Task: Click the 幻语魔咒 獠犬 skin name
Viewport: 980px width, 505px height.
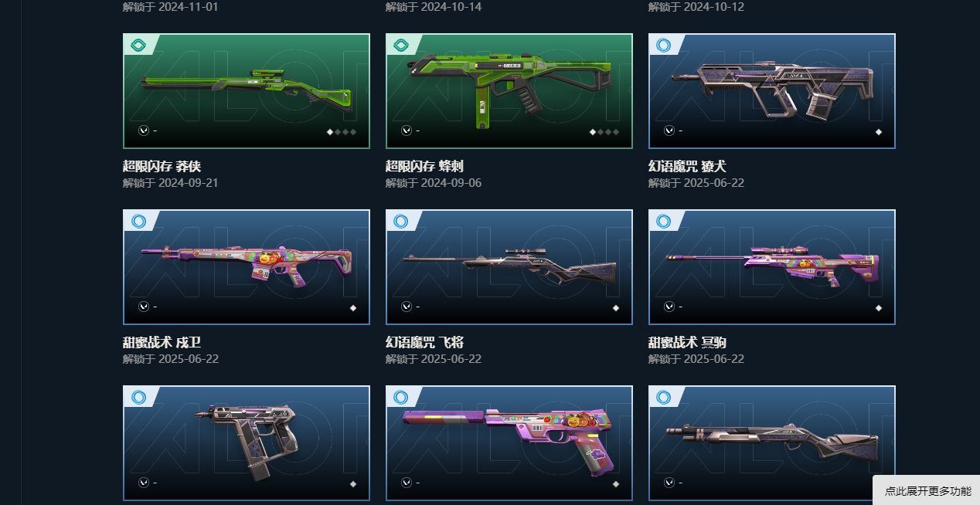Action: coord(687,166)
